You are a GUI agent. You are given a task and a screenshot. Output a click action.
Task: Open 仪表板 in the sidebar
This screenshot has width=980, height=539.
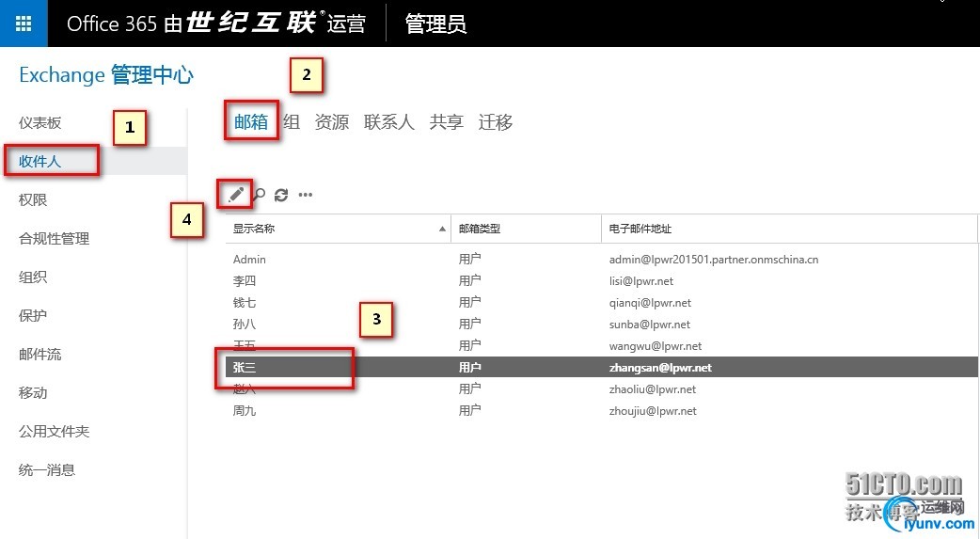coord(40,122)
